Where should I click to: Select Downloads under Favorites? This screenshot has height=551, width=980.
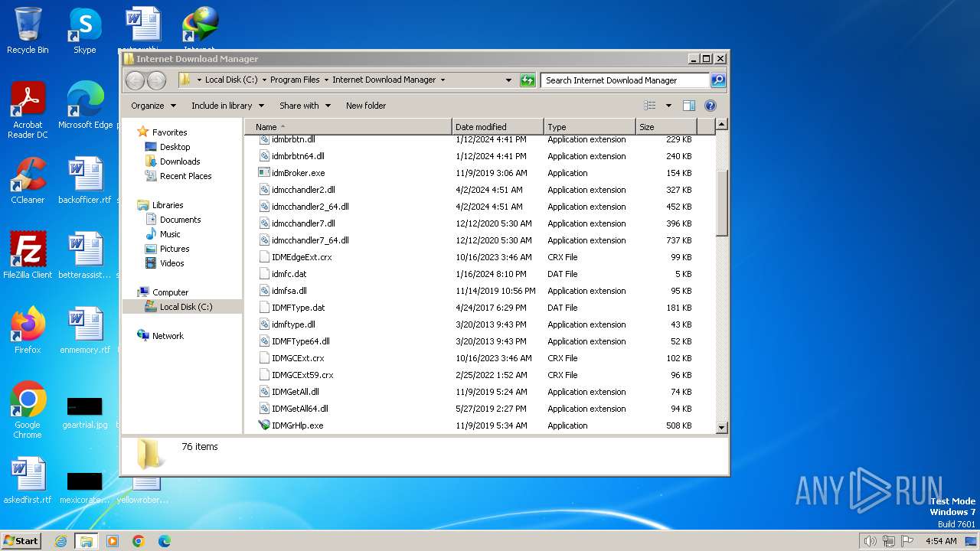(x=180, y=161)
